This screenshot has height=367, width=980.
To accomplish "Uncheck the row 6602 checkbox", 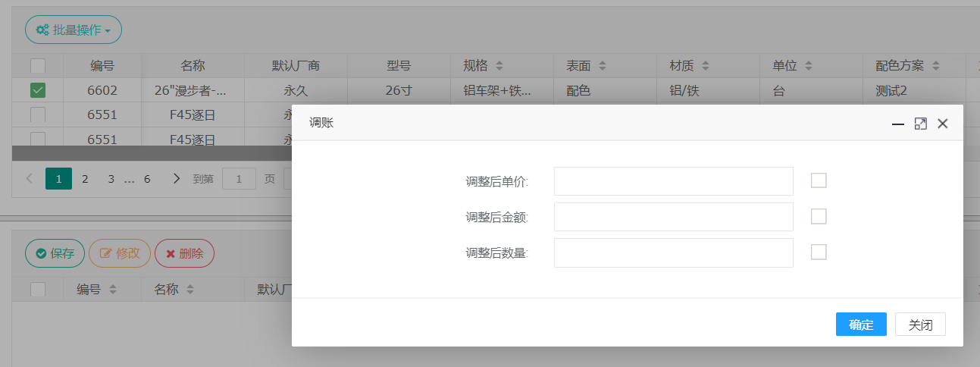I will coord(38,90).
